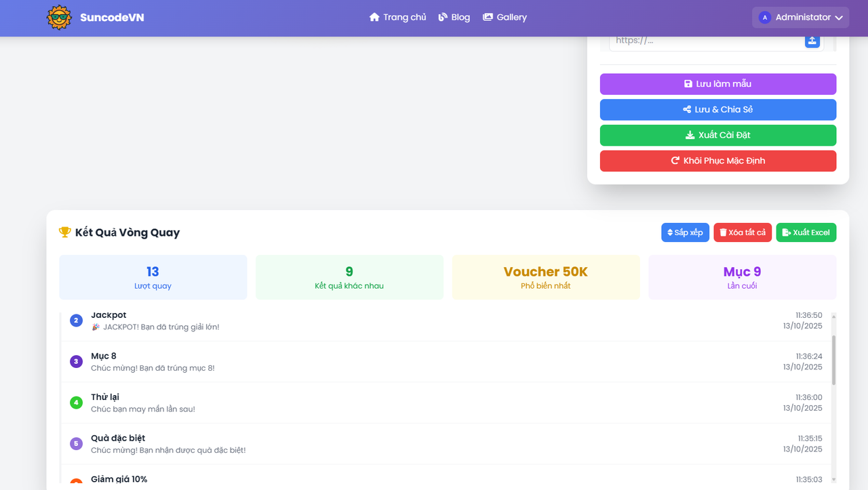The image size is (868, 490).
Task: Click the save icon on Lưu làm mẫu
Action: coord(688,84)
